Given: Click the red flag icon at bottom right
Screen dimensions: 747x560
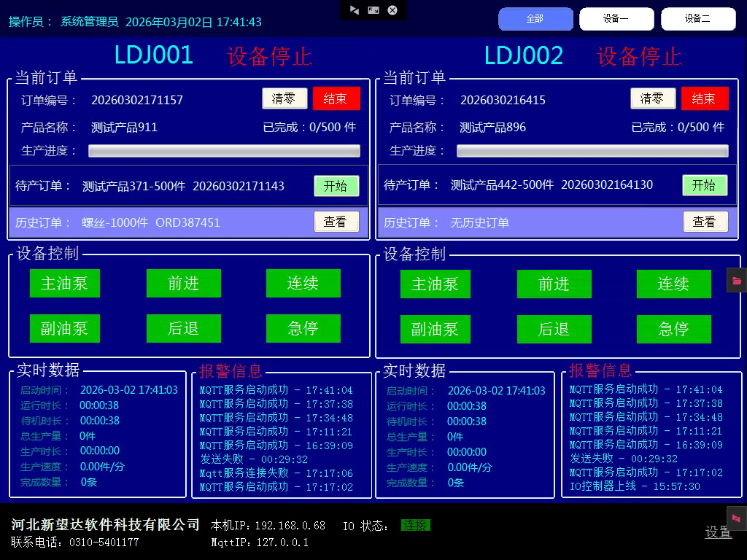Looking at the screenshot, I should (x=736, y=518).
